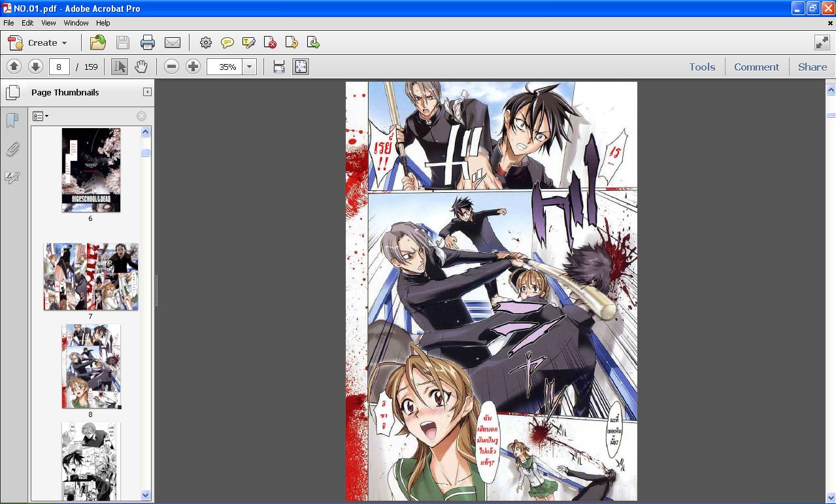Select the Page Thumbnails panel icon

[x=12, y=92]
